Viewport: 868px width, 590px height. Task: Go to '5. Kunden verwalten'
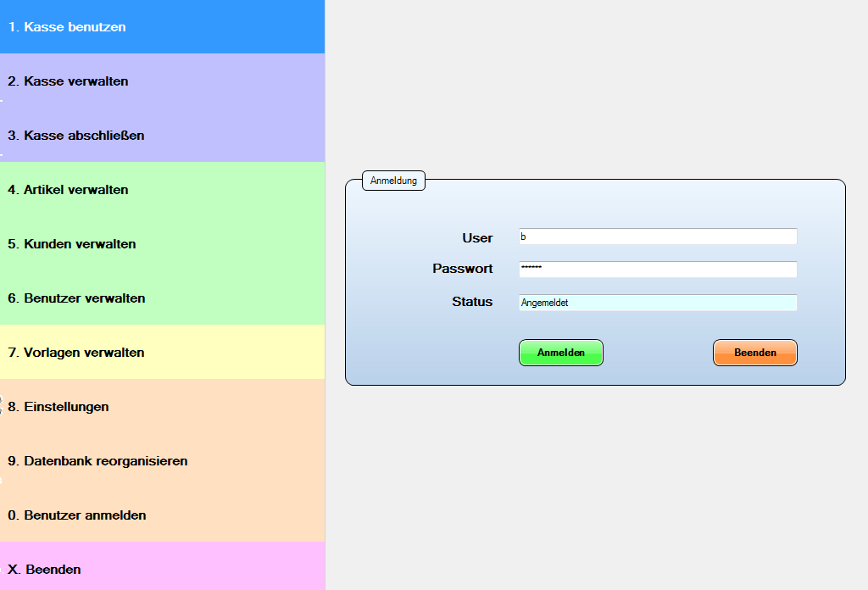pos(162,243)
